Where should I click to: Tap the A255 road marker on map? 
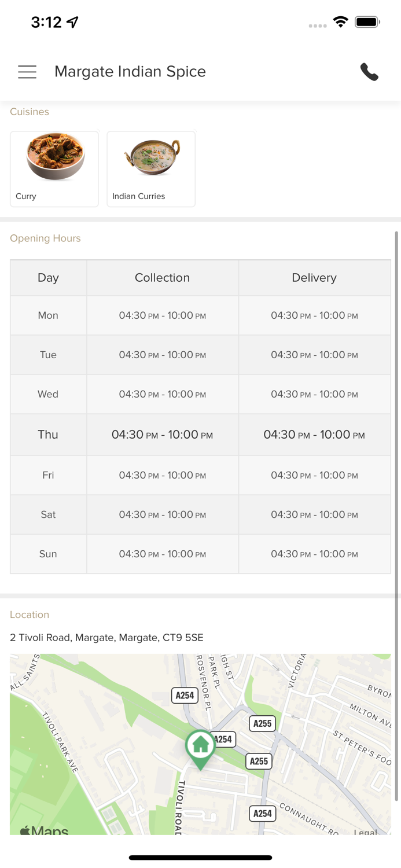point(263,723)
